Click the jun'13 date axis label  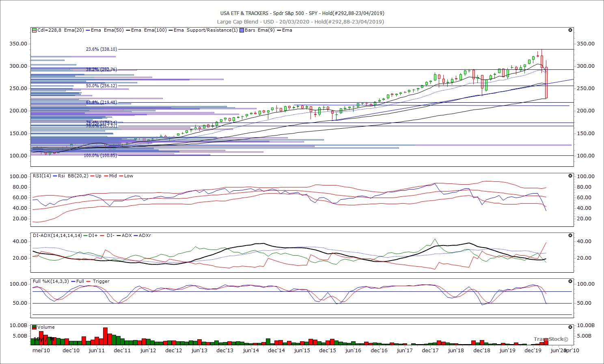tap(199, 351)
